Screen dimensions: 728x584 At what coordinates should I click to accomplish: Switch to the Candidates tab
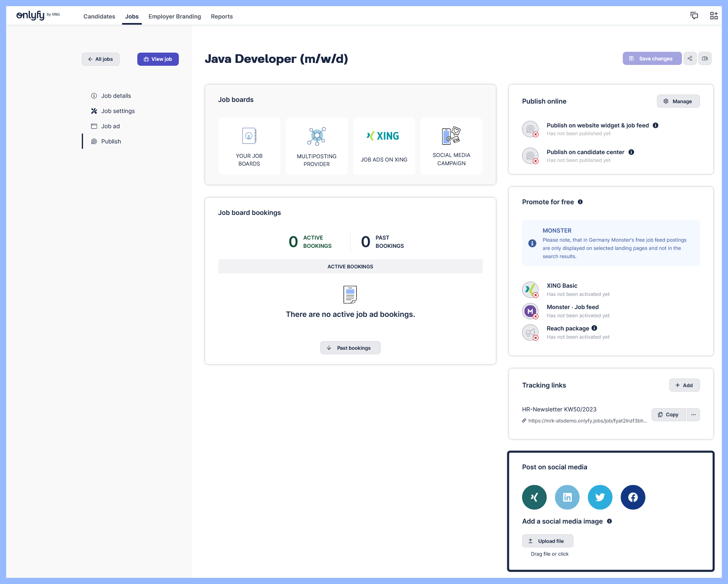[99, 16]
